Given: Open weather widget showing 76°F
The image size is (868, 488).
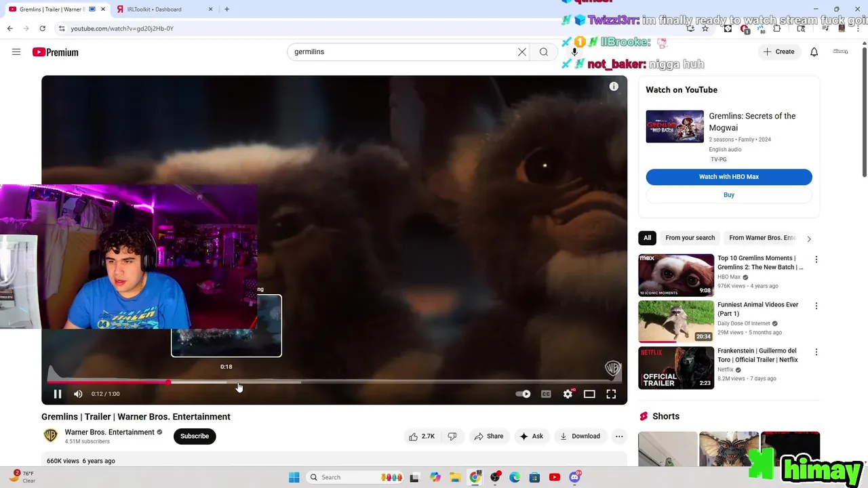Looking at the screenshot, I should point(23,476).
